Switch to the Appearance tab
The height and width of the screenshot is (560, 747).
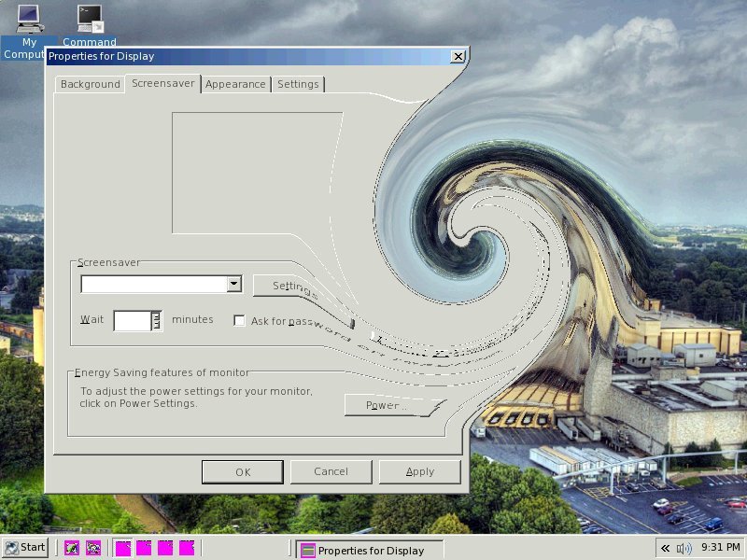pyautogui.click(x=235, y=84)
